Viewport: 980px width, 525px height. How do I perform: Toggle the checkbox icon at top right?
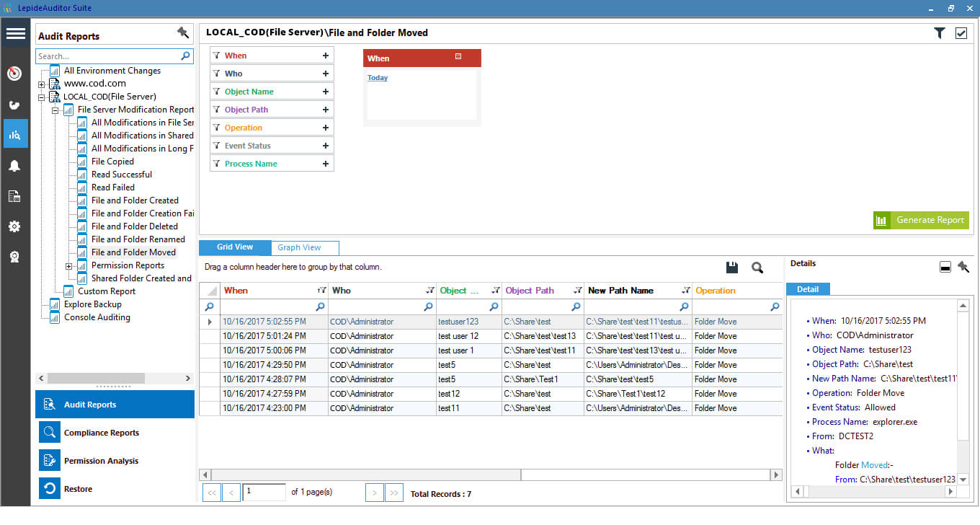[x=961, y=33]
